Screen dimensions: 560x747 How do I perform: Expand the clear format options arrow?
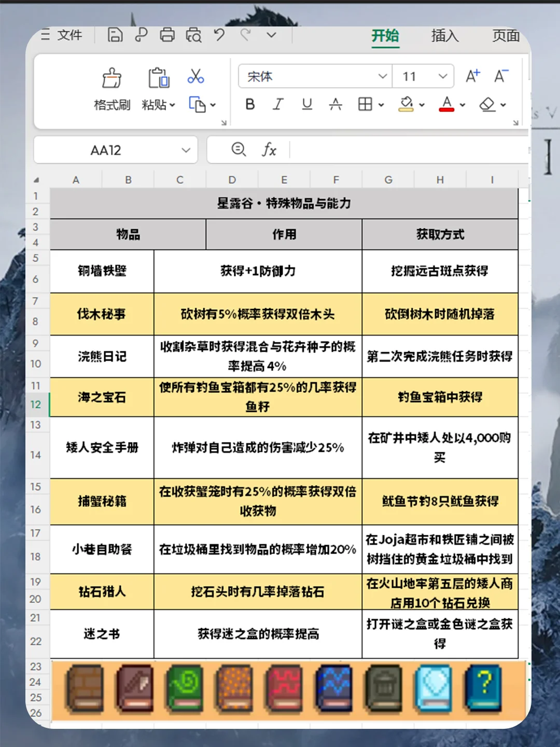click(503, 105)
